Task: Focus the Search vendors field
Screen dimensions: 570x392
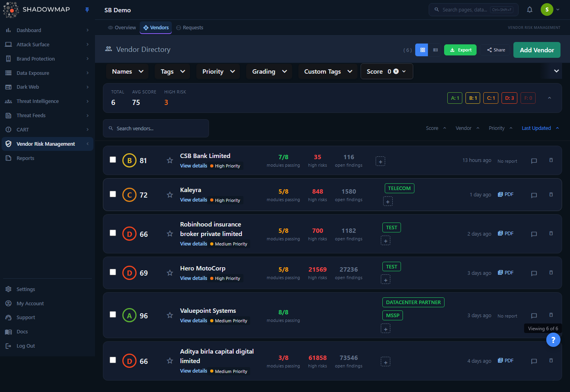Action: pos(156,128)
